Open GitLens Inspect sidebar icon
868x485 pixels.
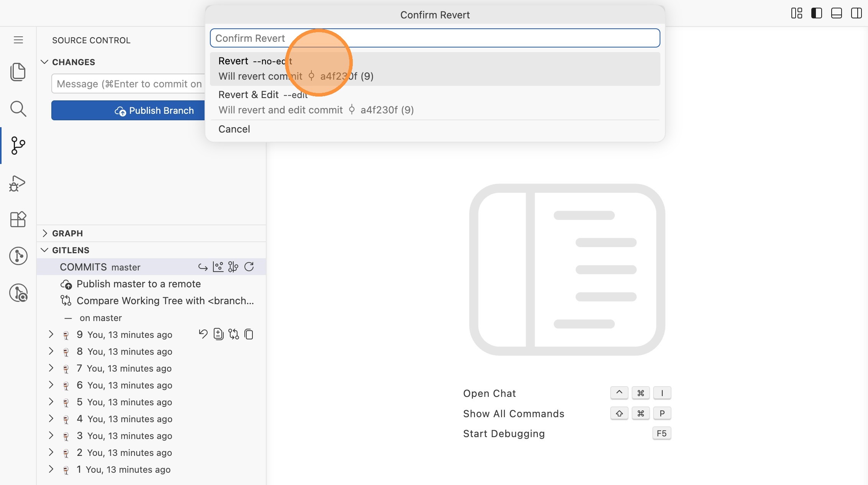18,293
